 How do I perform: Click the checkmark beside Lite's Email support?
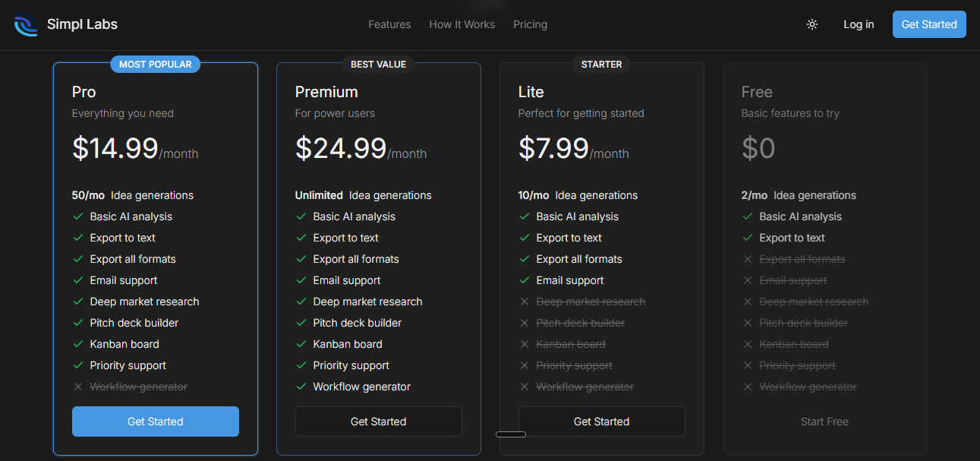point(523,280)
